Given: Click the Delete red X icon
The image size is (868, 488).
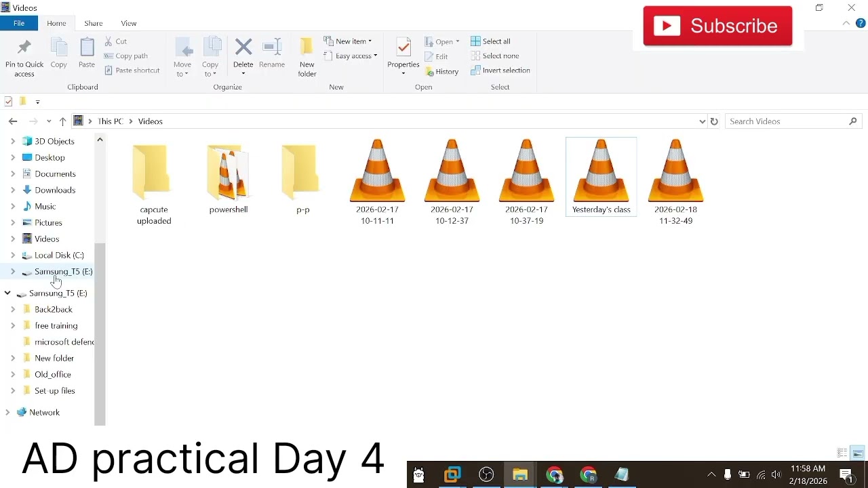Looking at the screenshot, I should (x=243, y=47).
